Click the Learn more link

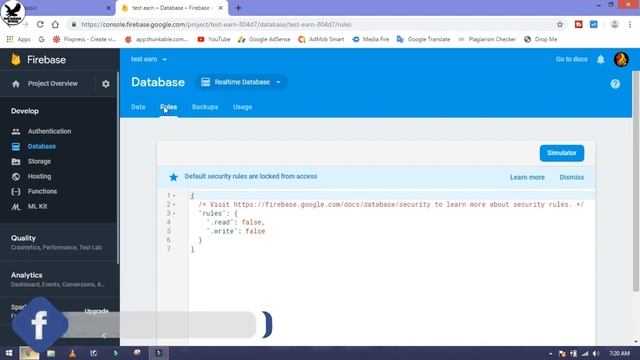tap(527, 177)
